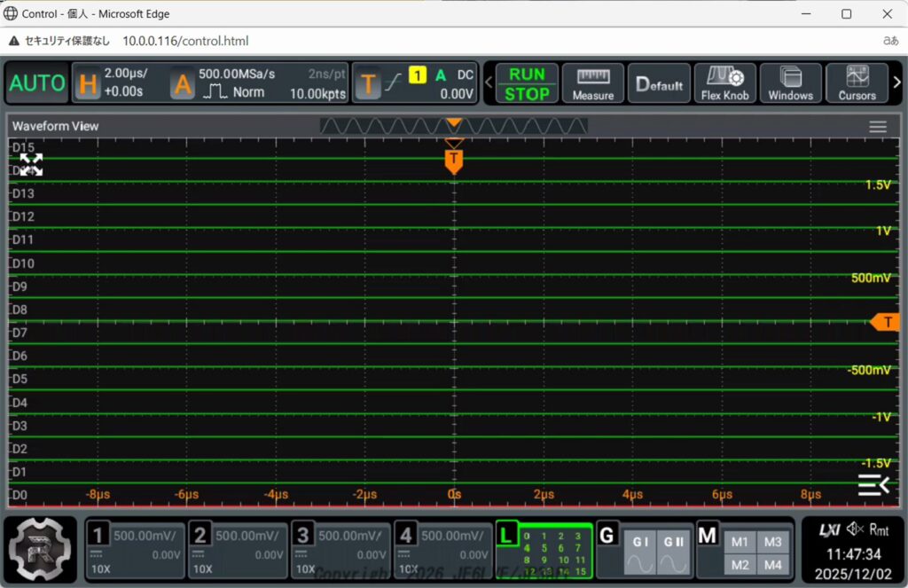Open the Windows layout tool

tap(790, 83)
